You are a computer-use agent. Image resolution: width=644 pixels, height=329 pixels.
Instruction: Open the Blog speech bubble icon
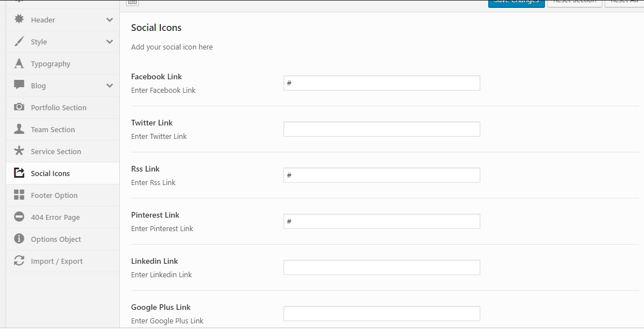[19, 85]
